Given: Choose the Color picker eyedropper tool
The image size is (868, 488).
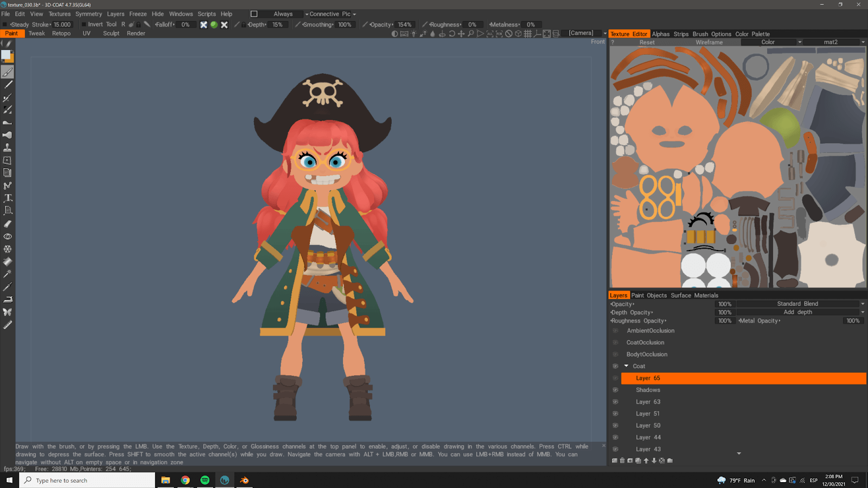Looking at the screenshot, I should click(x=8, y=286).
